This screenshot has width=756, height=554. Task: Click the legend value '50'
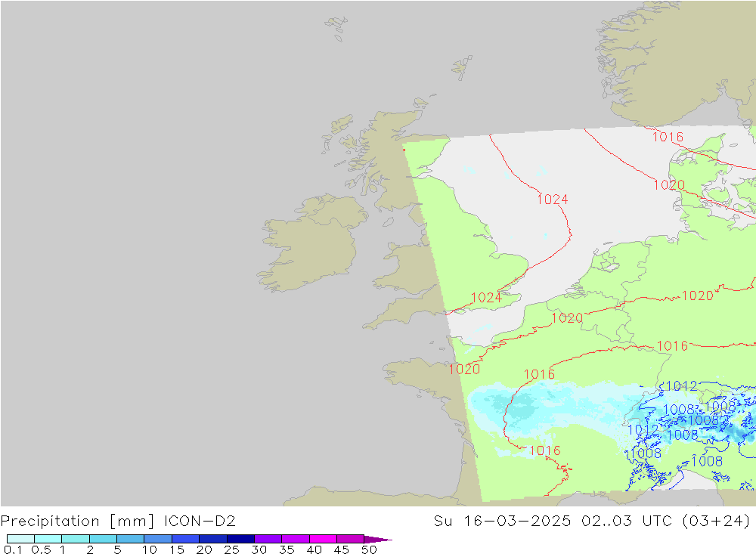pos(369,549)
